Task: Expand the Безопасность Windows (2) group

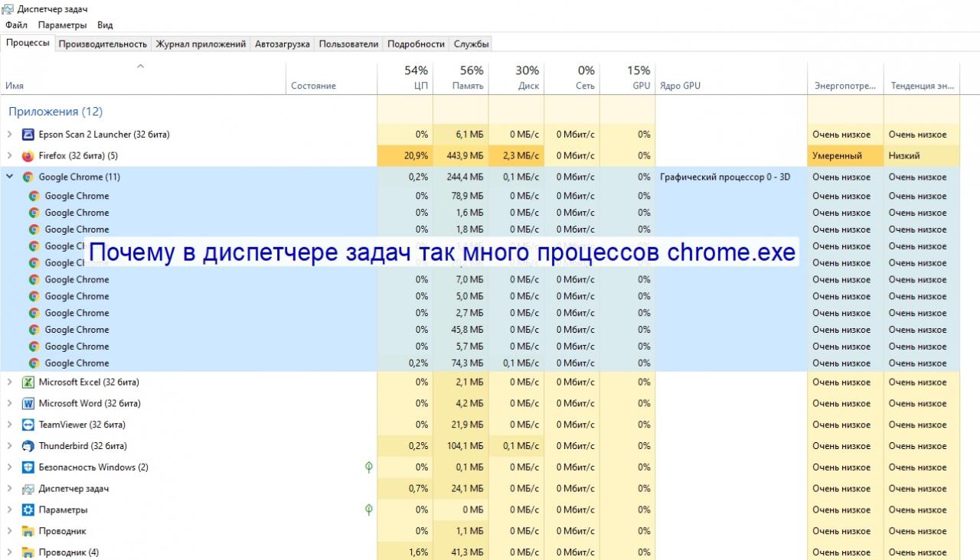Action: pos(9,467)
